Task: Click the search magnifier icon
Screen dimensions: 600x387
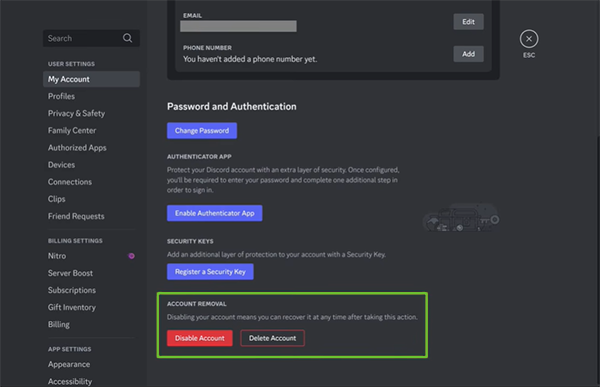Action: (x=127, y=38)
